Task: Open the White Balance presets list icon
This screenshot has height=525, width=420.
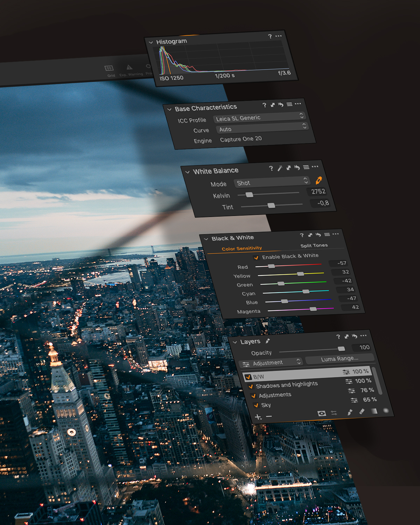Action: point(306,167)
